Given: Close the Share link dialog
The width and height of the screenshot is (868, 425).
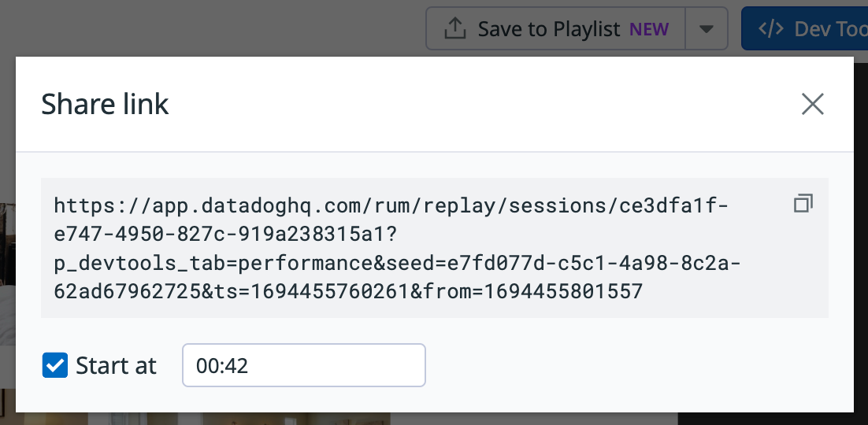Looking at the screenshot, I should click(813, 104).
